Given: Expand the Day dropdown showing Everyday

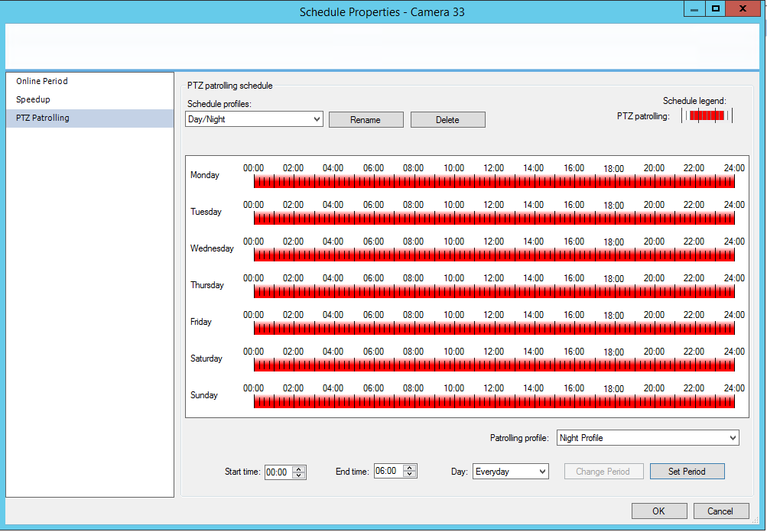Looking at the screenshot, I should click(x=510, y=471).
